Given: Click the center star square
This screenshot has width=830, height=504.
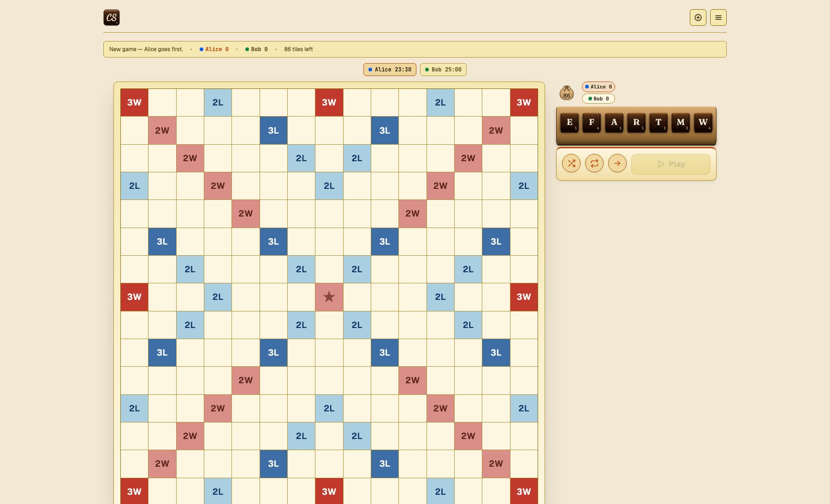Looking at the screenshot, I should click(x=329, y=297).
